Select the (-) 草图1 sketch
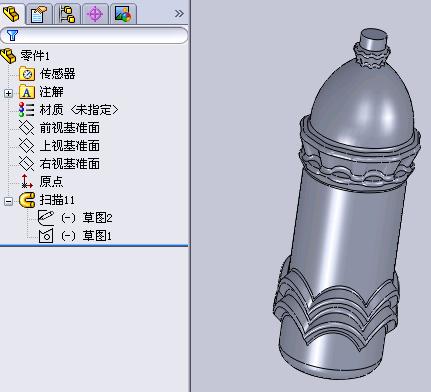431x392 pixels. [x=86, y=236]
